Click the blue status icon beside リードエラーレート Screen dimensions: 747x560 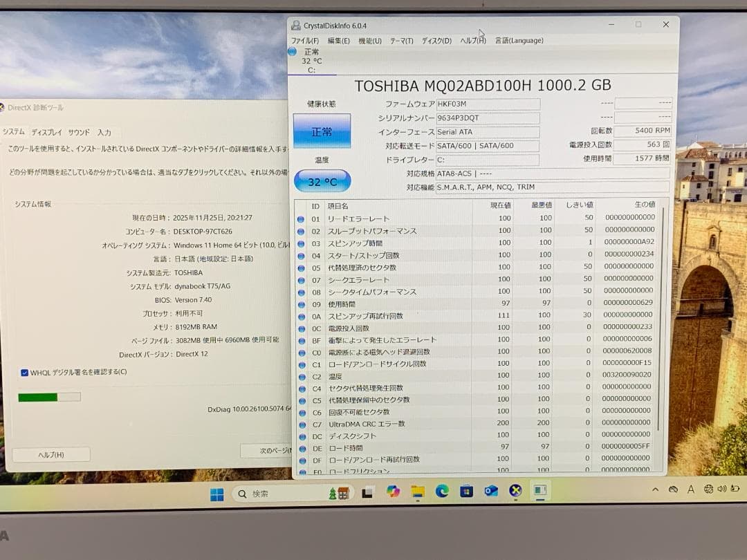point(301,220)
